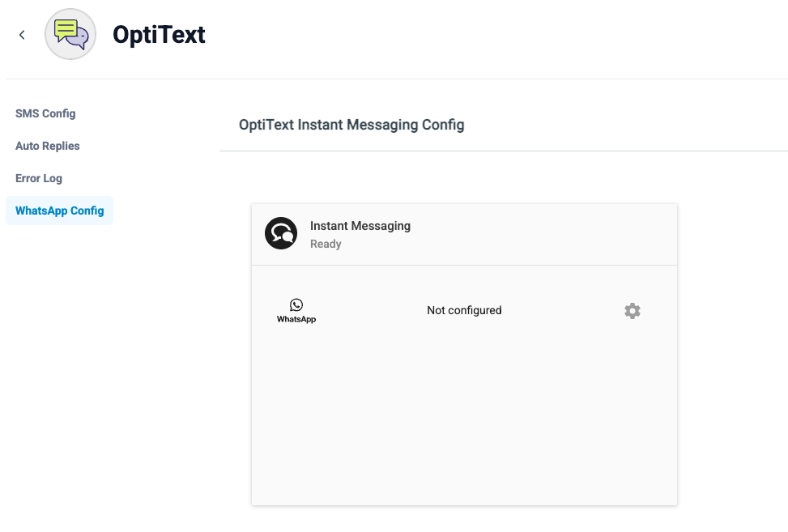View the Error Log page
Screen dimensions: 788x532
click(x=39, y=178)
